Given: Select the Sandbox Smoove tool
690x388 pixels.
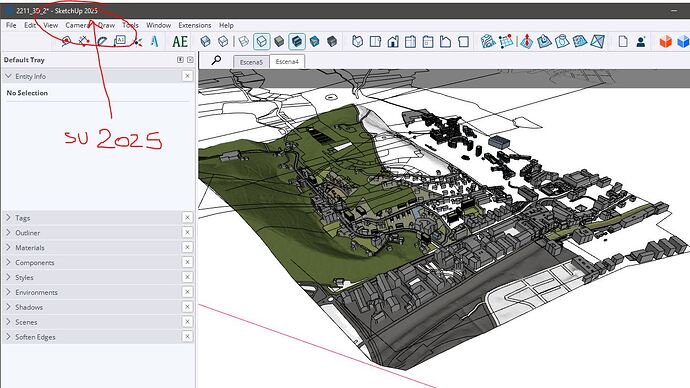Looking at the screenshot, I should click(x=526, y=42).
